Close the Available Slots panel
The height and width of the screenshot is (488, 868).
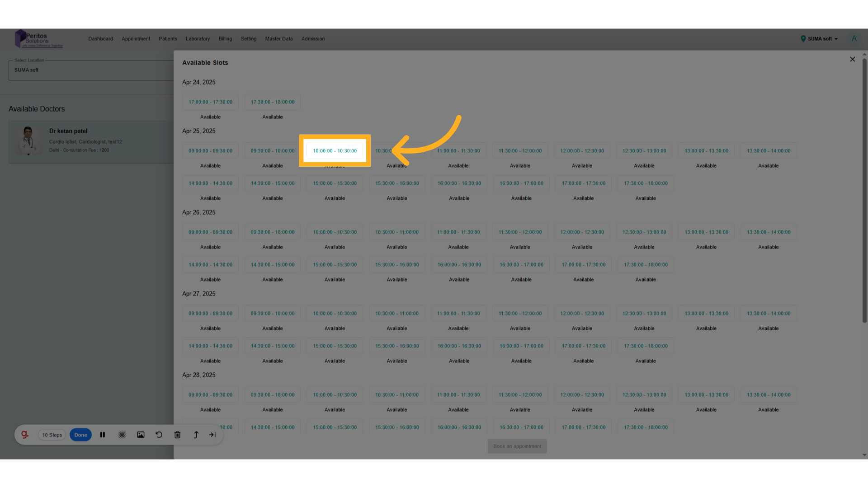click(852, 59)
